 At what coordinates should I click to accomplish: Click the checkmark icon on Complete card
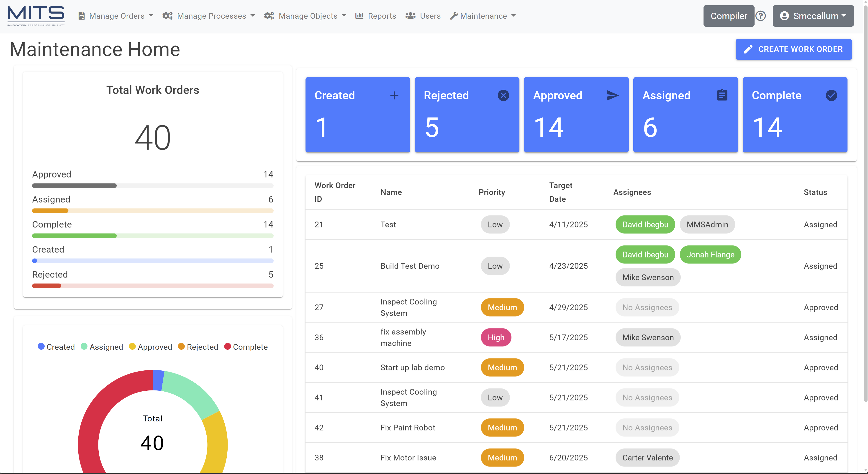[831, 96]
